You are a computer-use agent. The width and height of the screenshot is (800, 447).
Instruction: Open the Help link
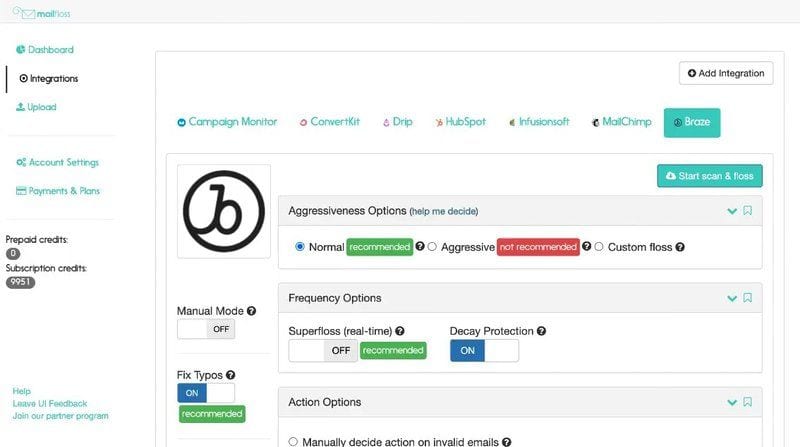click(21, 391)
